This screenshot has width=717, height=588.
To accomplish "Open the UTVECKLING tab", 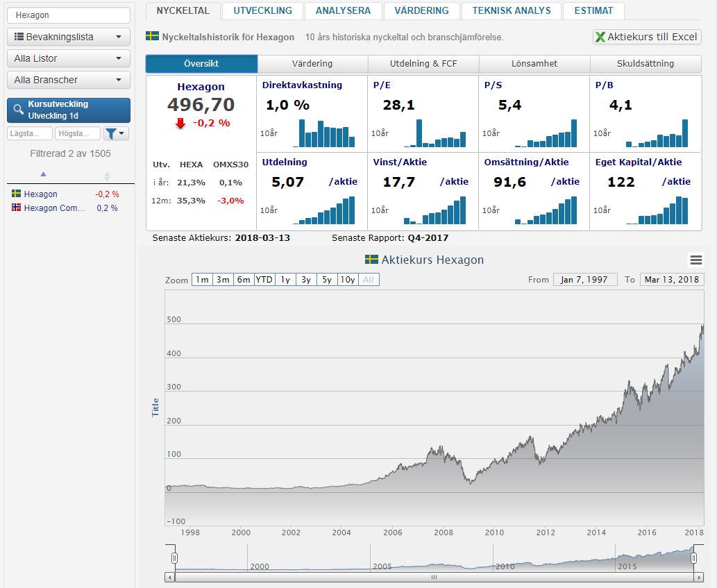I will tap(262, 11).
